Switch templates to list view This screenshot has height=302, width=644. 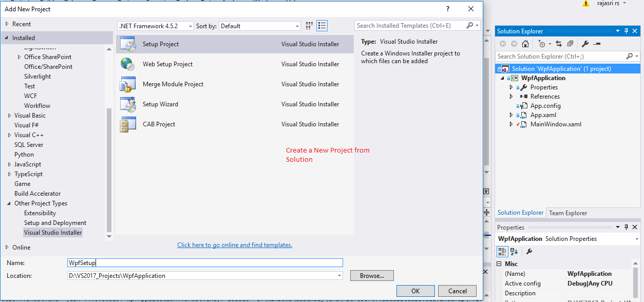click(x=322, y=26)
